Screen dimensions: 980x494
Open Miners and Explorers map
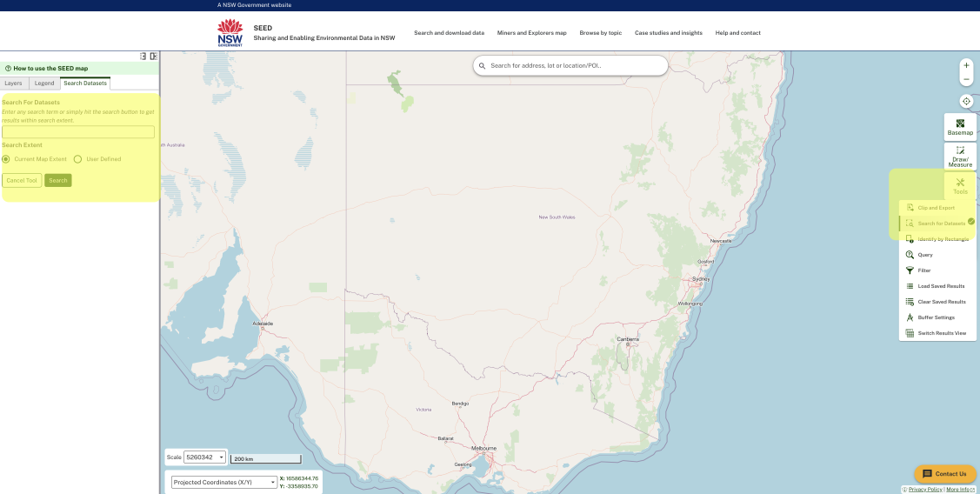tap(532, 32)
